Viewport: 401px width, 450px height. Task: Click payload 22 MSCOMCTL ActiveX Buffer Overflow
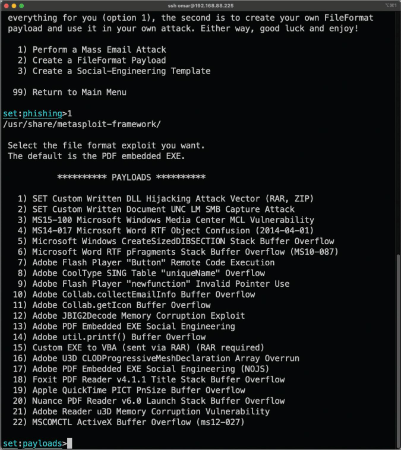(x=129, y=422)
